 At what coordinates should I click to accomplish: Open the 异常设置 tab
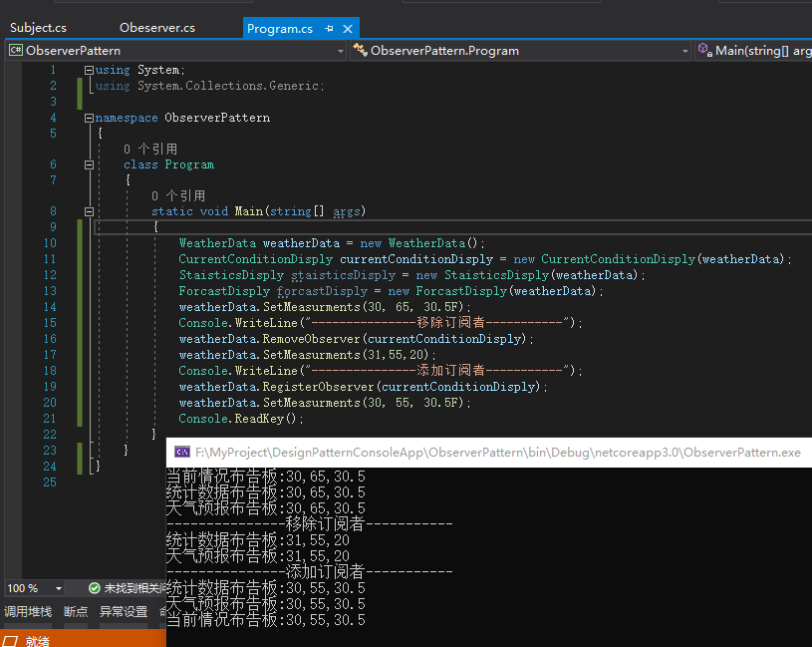point(124,612)
